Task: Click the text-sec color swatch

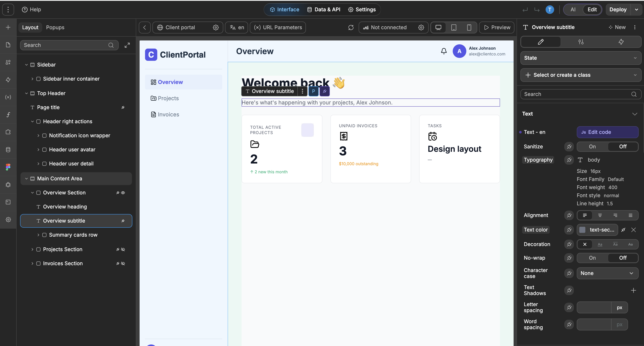Action: (582, 230)
